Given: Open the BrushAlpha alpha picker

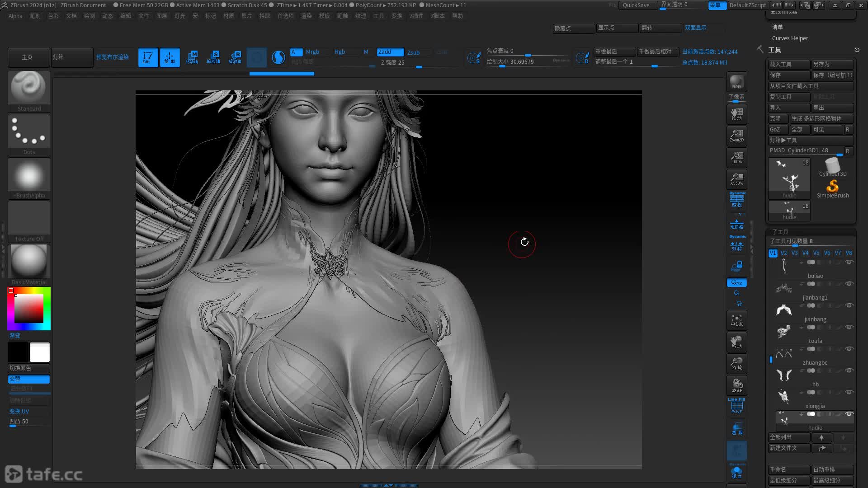Looking at the screenshot, I should pos(29,178).
